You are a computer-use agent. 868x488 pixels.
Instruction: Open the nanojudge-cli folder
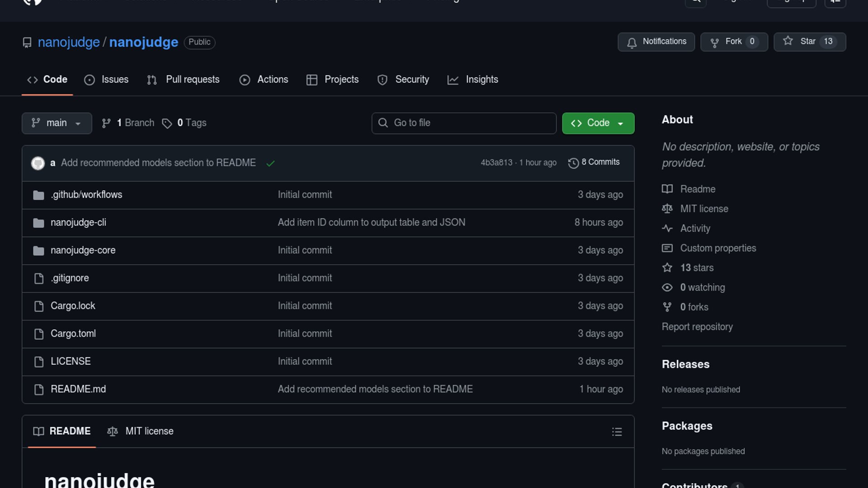[x=78, y=222]
